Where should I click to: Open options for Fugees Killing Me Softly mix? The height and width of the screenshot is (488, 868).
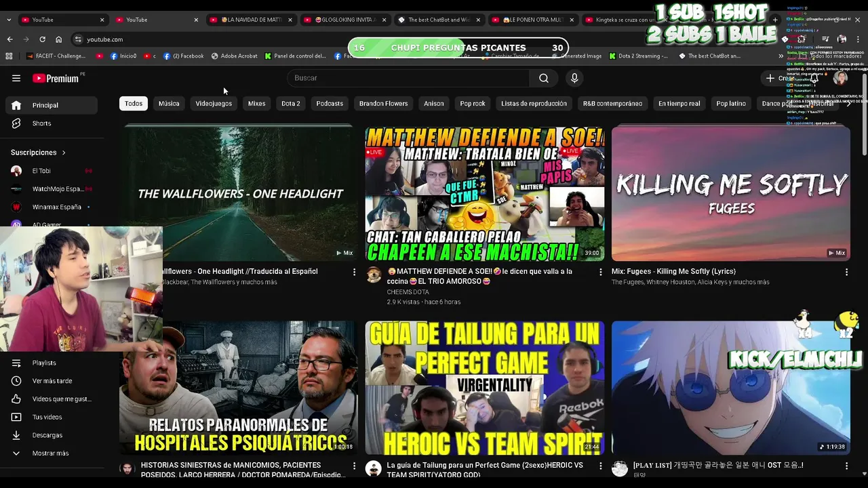pos(846,272)
